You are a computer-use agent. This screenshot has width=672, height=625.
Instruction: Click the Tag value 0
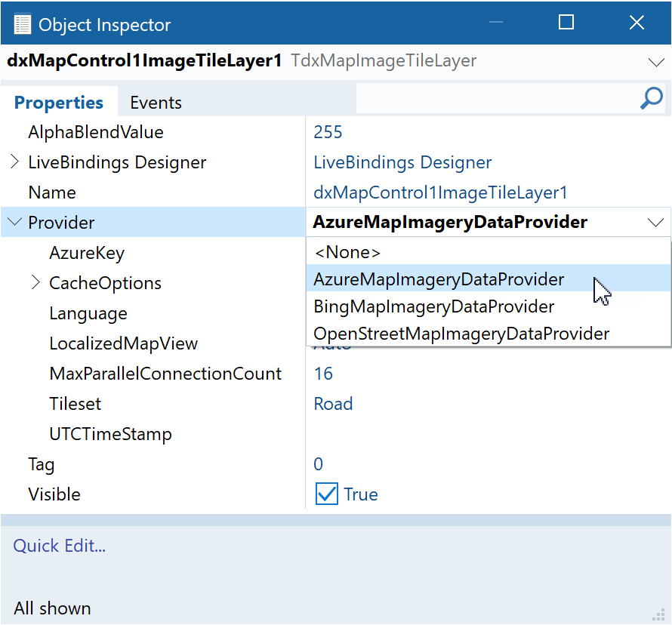[x=318, y=464]
